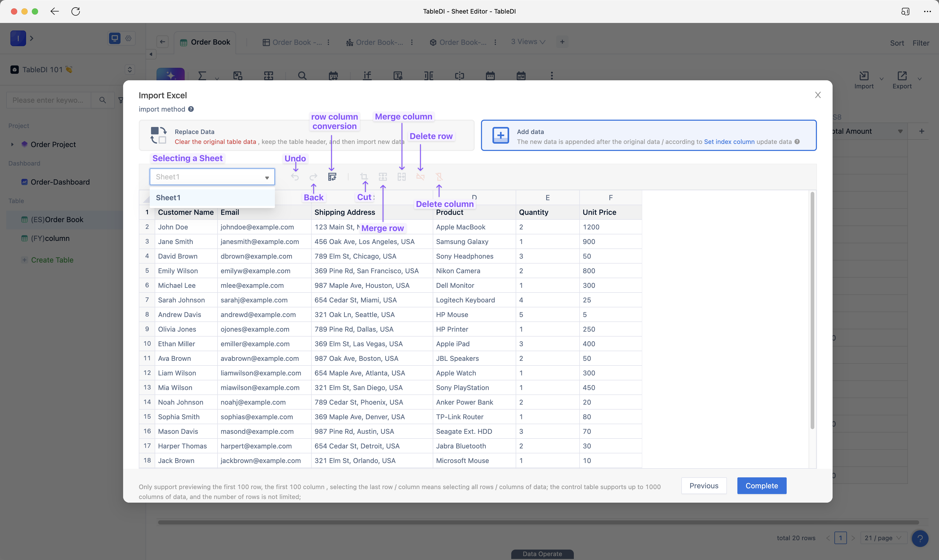Choose Sheet1 from dropdown list
Viewport: 939px width, 560px height.
click(212, 197)
